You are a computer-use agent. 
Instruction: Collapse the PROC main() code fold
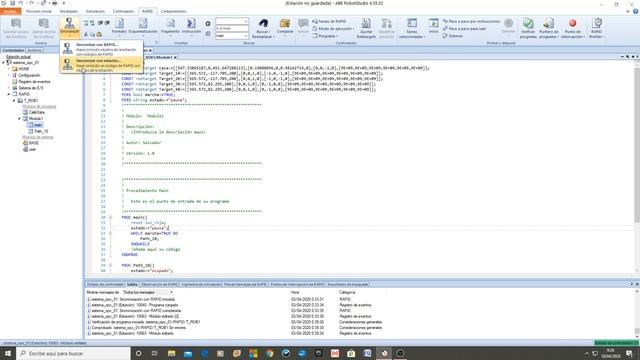(x=110, y=218)
